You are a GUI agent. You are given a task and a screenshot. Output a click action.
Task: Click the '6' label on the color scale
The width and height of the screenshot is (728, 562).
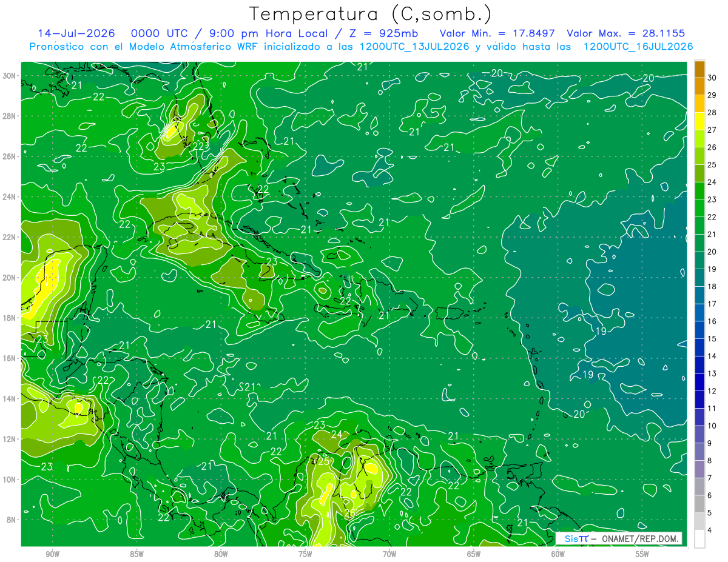[x=710, y=496]
